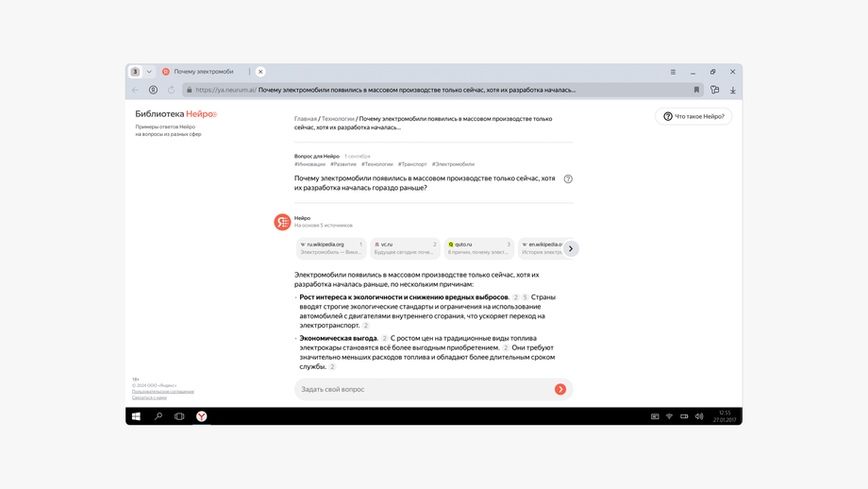Click the volume icon in system tray
The width and height of the screenshot is (868, 489).
(699, 416)
